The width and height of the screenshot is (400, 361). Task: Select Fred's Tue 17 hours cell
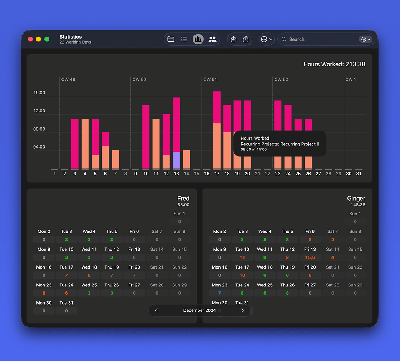pos(66,275)
